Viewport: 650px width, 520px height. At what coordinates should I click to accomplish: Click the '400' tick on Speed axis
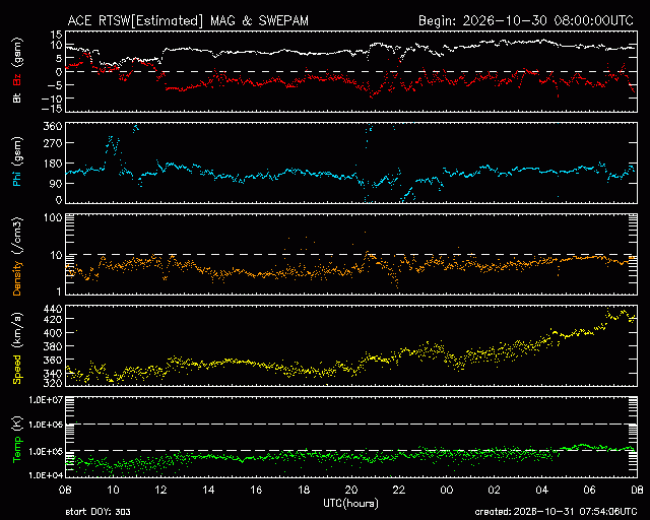[53, 333]
